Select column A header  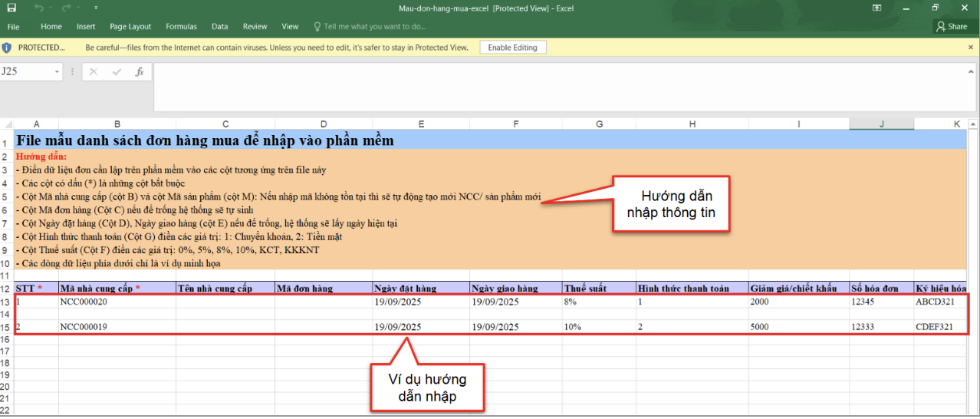(x=36, y=124)
